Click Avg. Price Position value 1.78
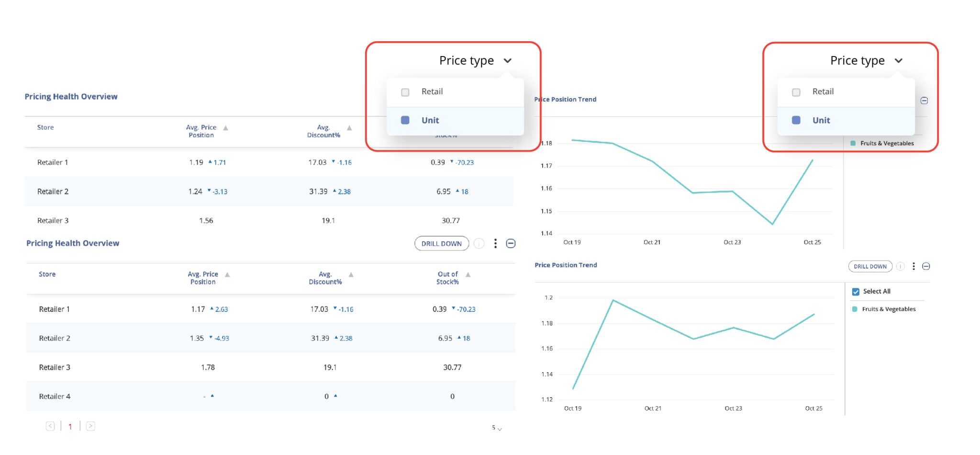This screenshot has width=980, height=455. coord(208,367)
